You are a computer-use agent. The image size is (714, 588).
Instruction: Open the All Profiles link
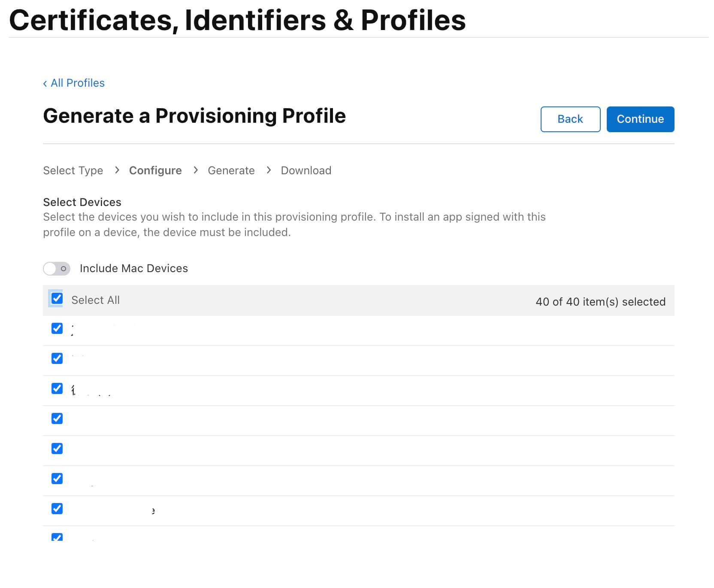[x=78, y=83]
